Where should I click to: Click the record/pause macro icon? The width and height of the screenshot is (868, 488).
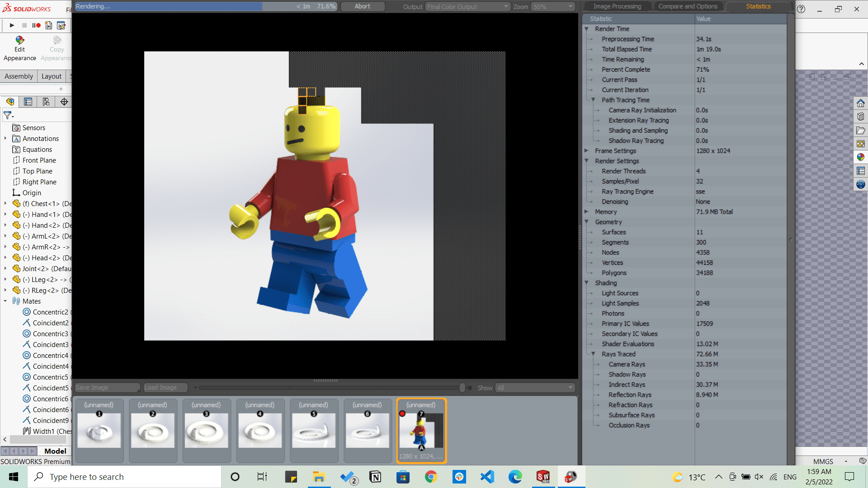[x=36, y=25]
